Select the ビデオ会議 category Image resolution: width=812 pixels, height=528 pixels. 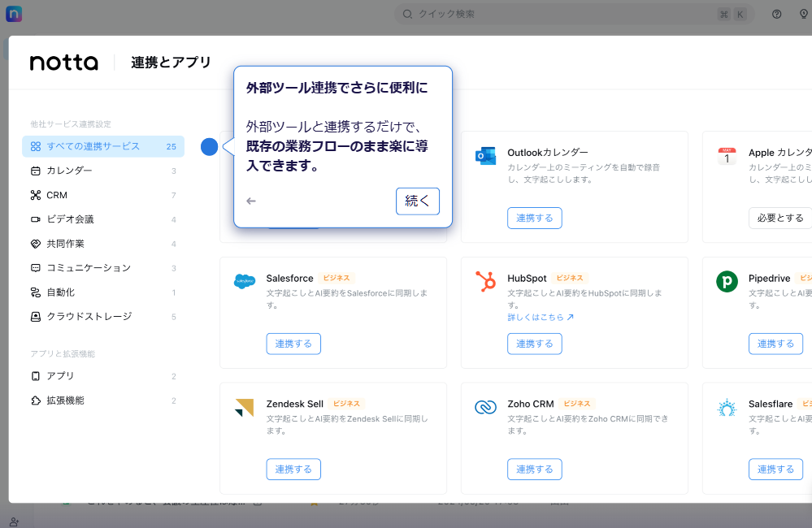pos(103,219)
